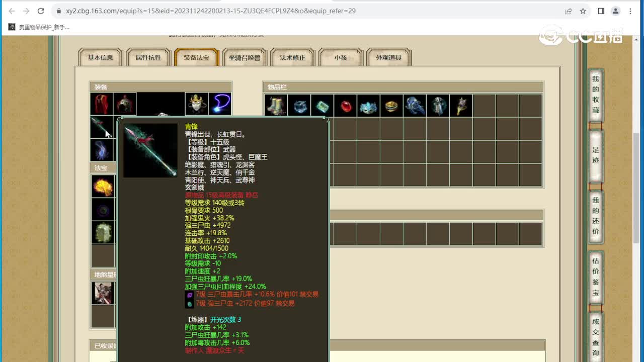Open the 外观道具 tab
644x362 pixels.
388,58
